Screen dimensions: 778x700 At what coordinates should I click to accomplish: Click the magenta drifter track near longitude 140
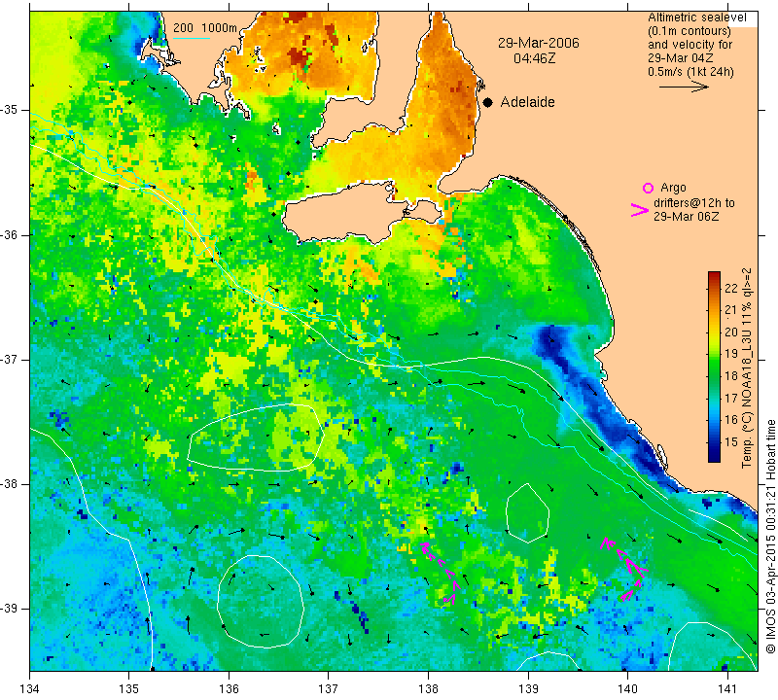point(623,569)
